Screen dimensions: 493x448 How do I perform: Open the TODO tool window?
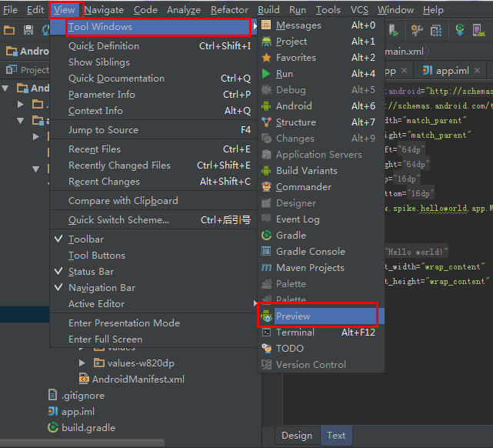click(x=321, y=349)
